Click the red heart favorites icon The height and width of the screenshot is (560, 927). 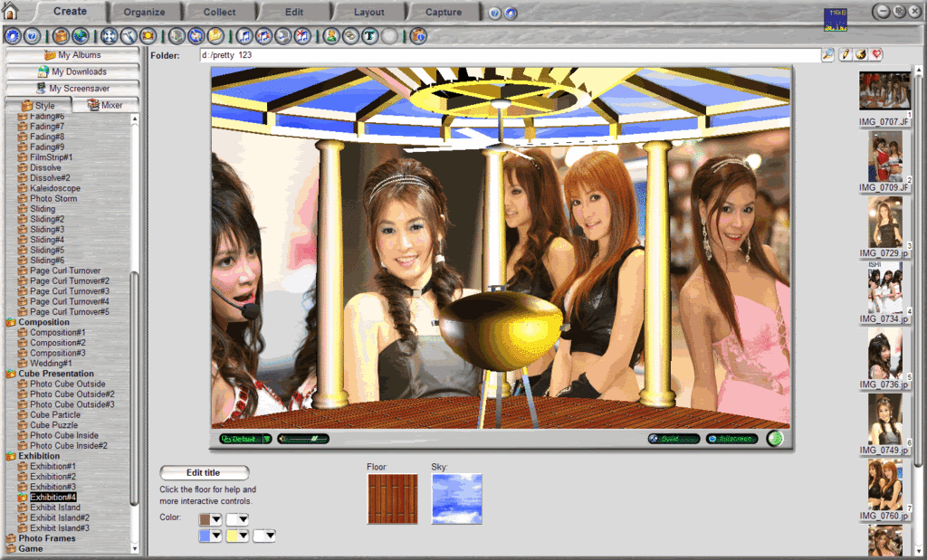point(876,54)
